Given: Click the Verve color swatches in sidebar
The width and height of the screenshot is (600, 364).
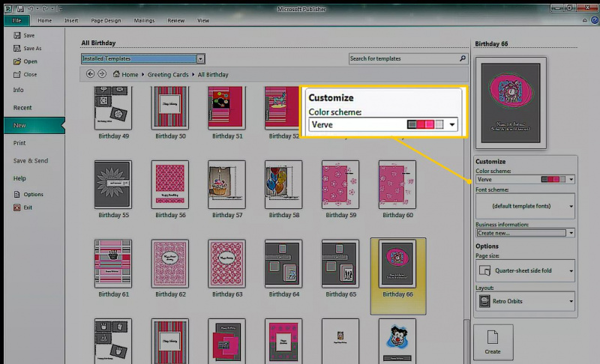Looking at the screenshot, I should (x=553, y=180).
